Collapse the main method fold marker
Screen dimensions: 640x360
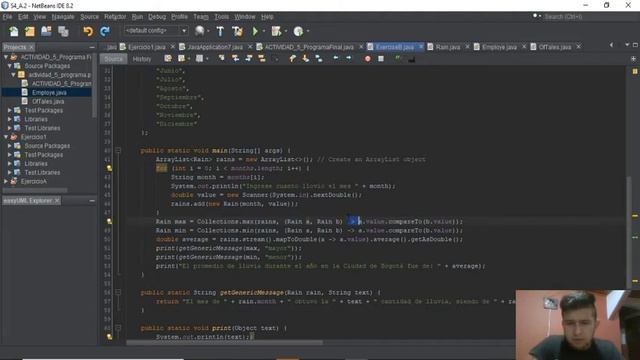[x=118, y=151]
